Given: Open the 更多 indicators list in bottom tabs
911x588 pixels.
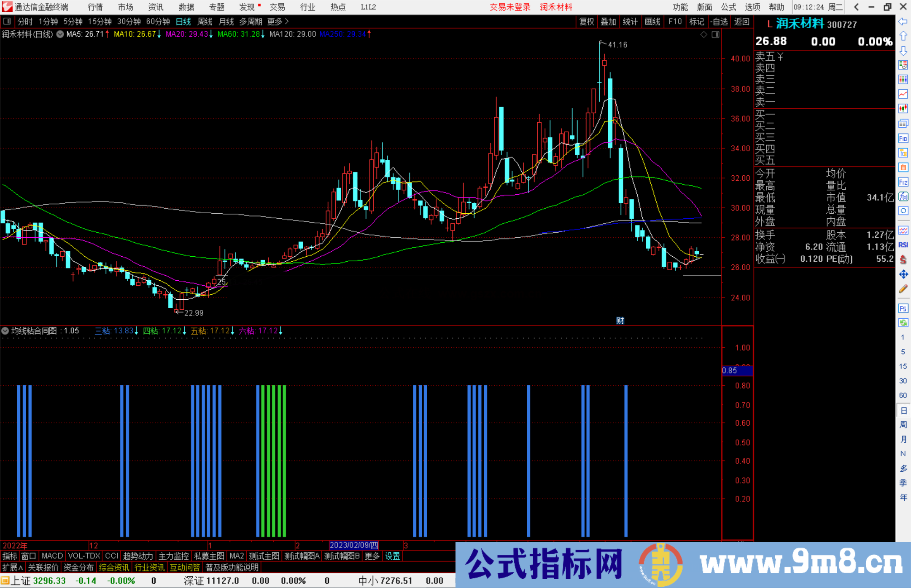Looking at the screenshot, I should (x=372, y=556).
